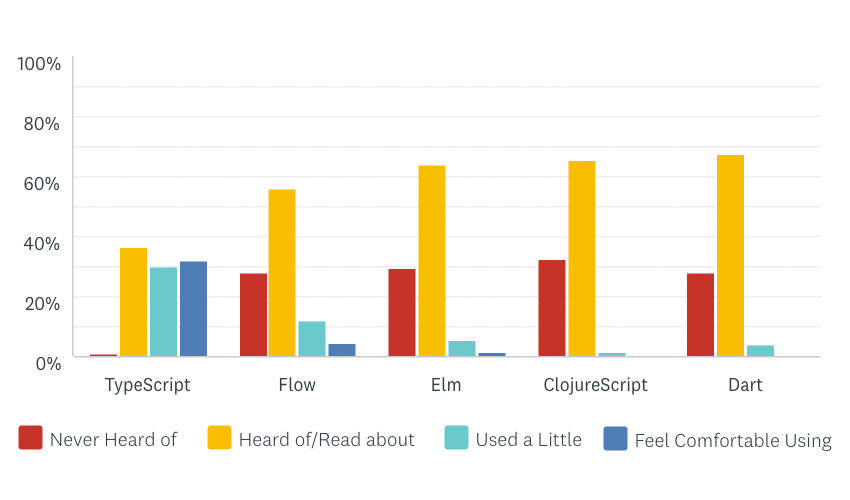
Task: Select the Heard of/Read about legend label
Action: 326,439
